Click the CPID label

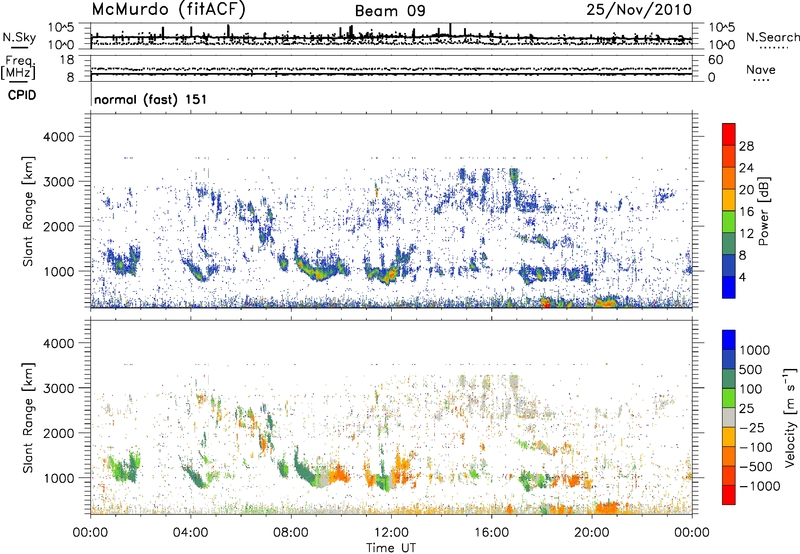click(22, 95)
